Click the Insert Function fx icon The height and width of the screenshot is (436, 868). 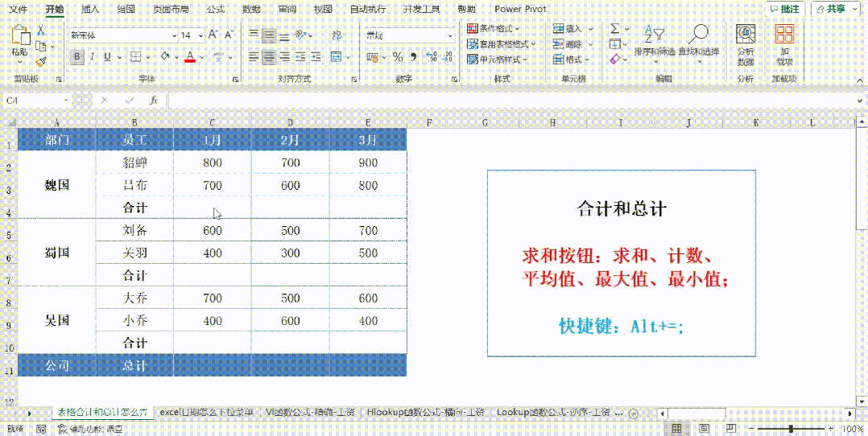click(155, 100)
